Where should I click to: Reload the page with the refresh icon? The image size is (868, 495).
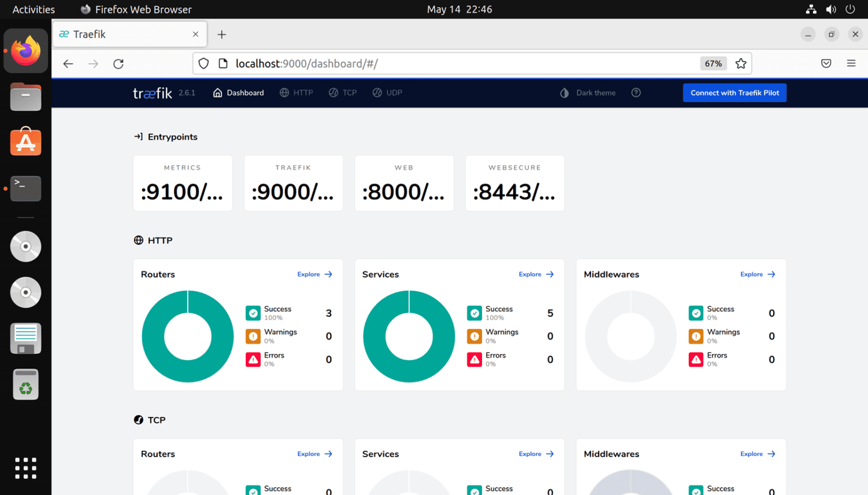(118, 63)
